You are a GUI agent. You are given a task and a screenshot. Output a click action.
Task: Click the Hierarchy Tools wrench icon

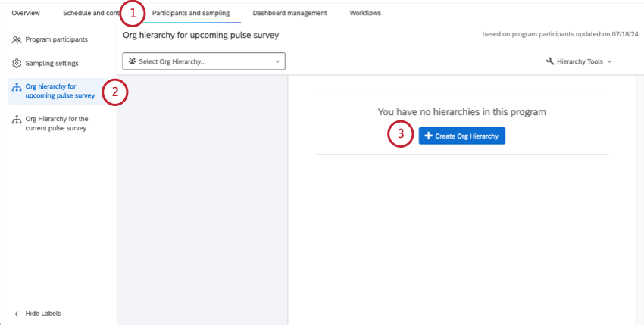coord(550,61)
